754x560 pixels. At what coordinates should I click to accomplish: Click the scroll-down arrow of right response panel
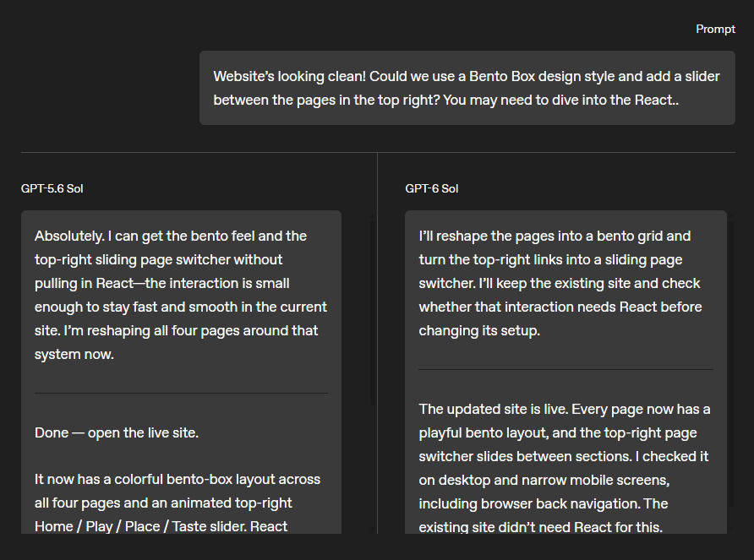point(731,530)
